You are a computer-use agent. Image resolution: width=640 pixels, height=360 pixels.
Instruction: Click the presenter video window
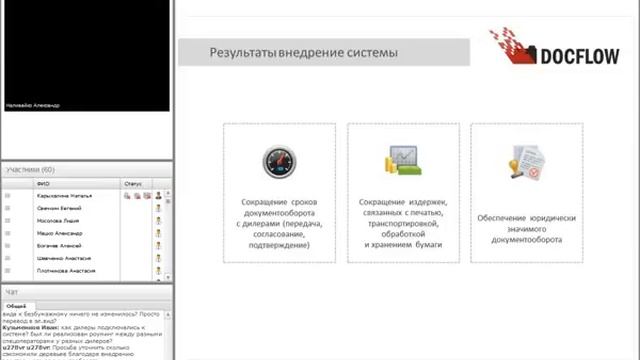pyautogui.click(x=87, y=55)
